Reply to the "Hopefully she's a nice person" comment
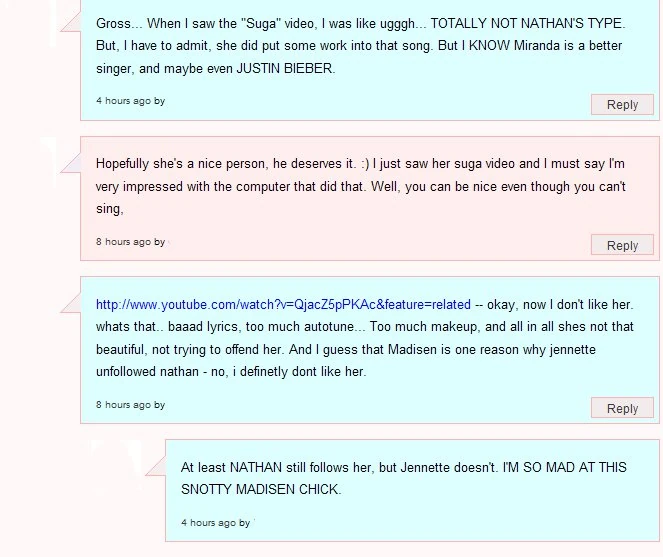Viewport: 663px width, 557px height. tap(622, 245)
